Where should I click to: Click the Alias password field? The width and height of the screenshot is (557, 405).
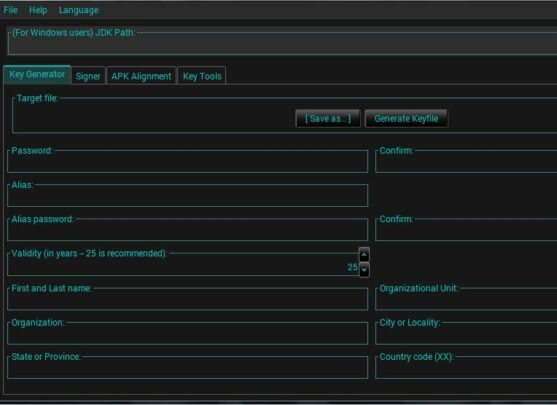(x=188, y=232)
